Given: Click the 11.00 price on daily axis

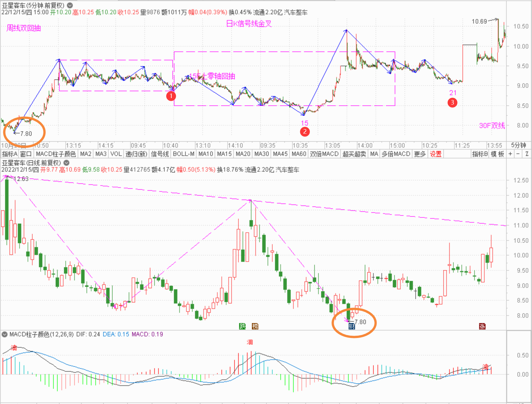Looking at the screenshot, I should pyautogui.click(x=521, y=226).
